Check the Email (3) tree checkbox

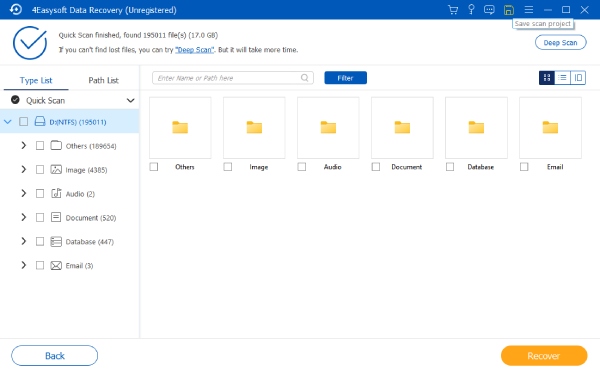tap(40, 265)
